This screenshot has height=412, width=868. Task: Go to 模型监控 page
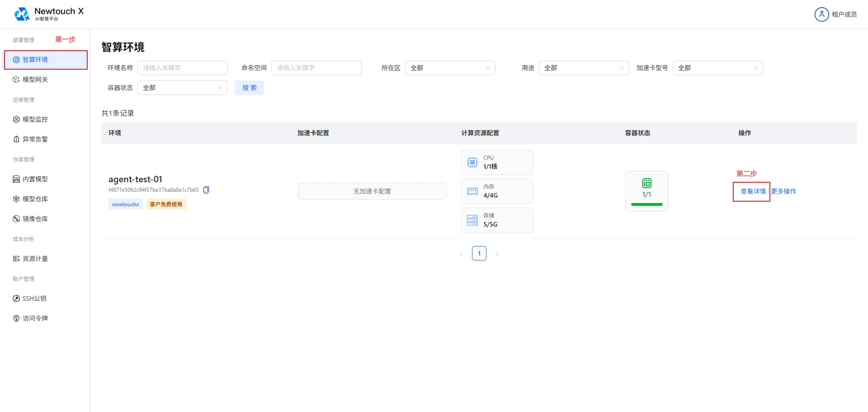[45, 119]
